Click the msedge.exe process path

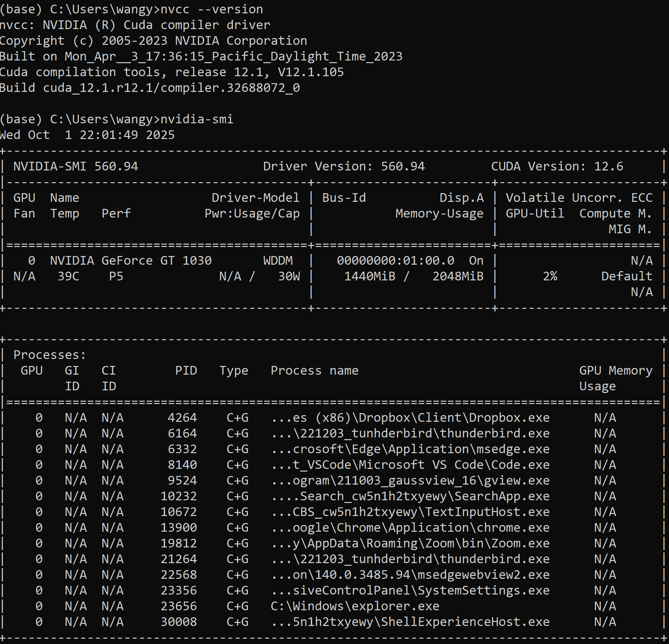[x=410, y=449]
